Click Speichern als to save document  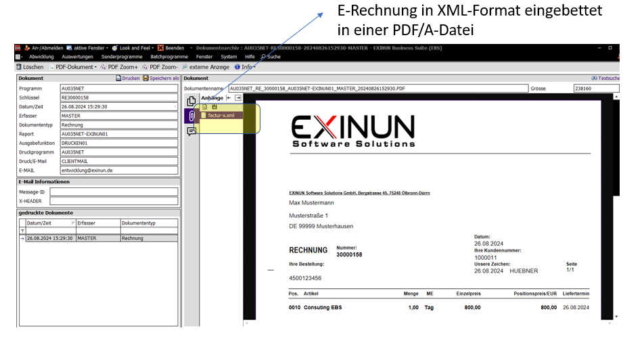pyautogui.click(x=161, y=78)
